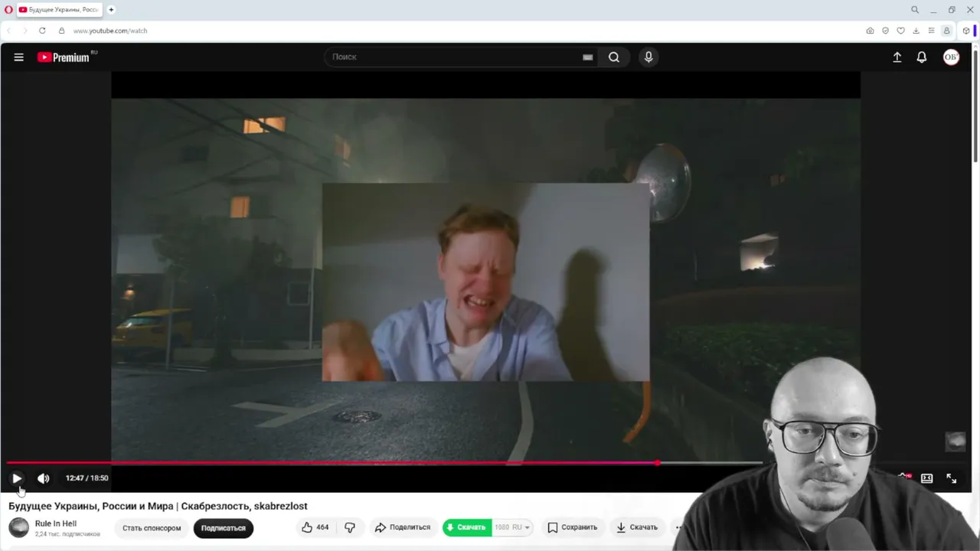Subscribe using the Подписаться button
Viewport: 980px width, 551px height.
pyautogui.click(x=224, y=528)
